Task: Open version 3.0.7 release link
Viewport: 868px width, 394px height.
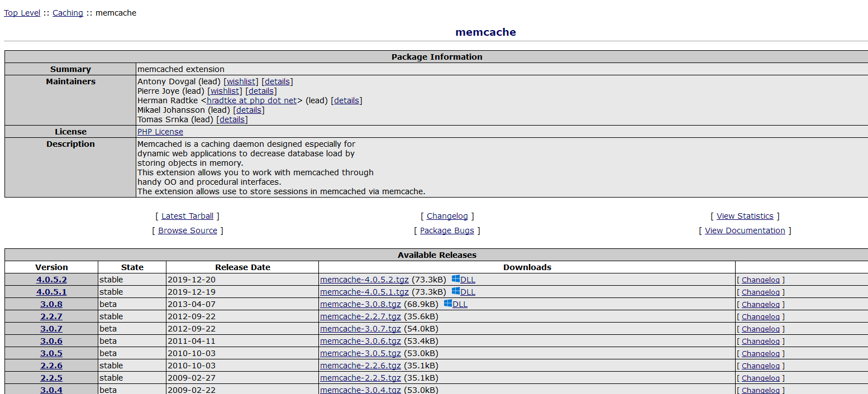Action: [x=51, y=329]
